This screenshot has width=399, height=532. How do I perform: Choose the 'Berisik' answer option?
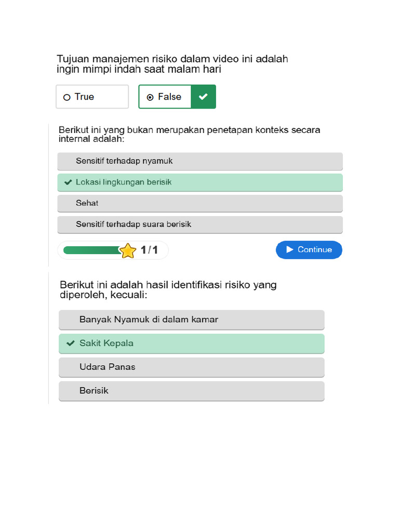[192, 391]
